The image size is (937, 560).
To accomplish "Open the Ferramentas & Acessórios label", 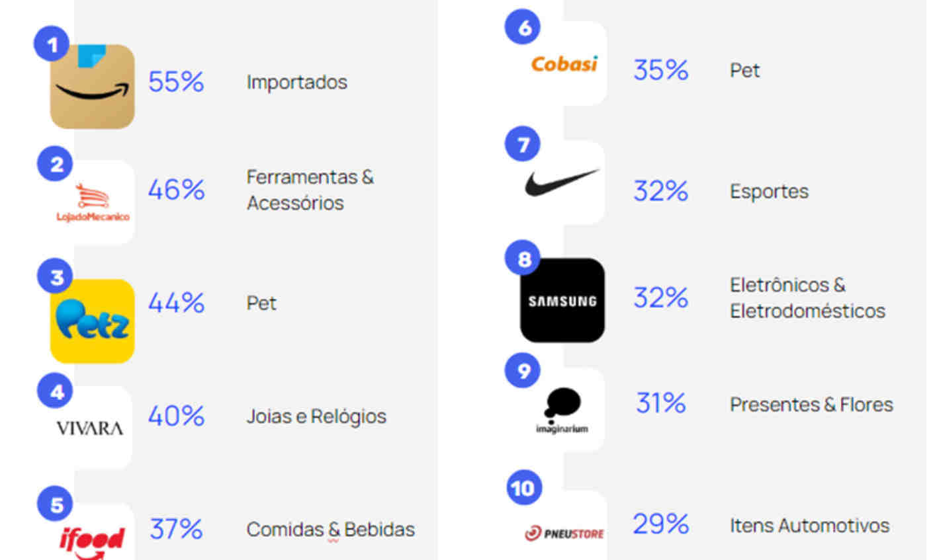I will tap(310, 190).
